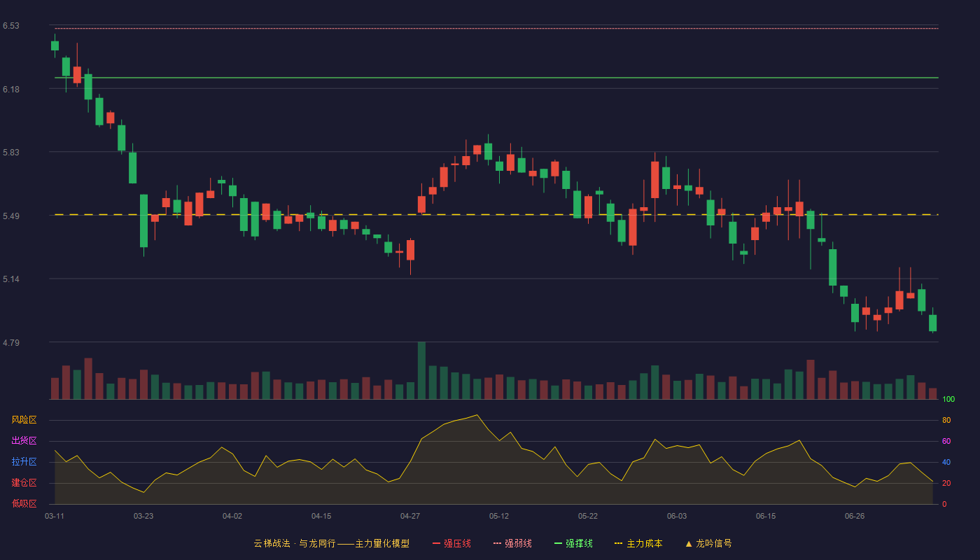Click the 5.83 price axis label
The image size is (980, 560).
pos(11,153)
